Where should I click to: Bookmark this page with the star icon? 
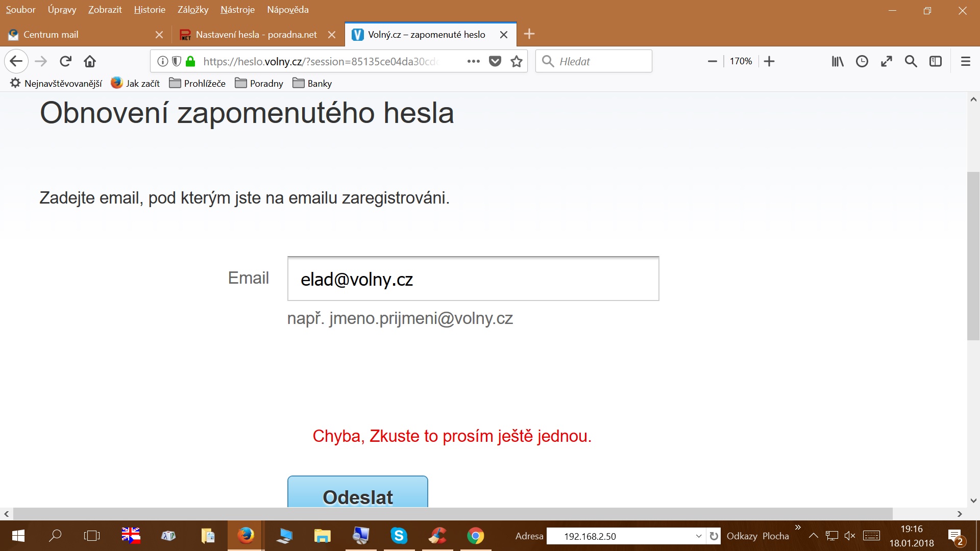coord(517,61)
